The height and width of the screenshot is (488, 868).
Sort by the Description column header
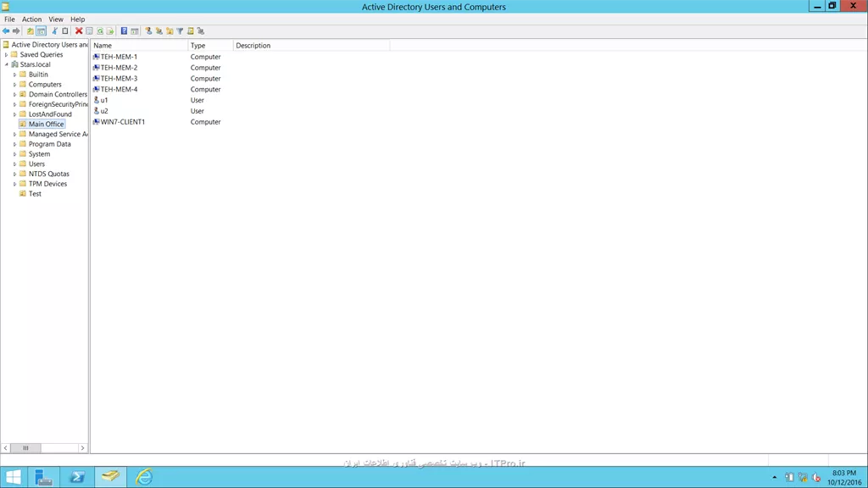pyautogui.click(x=312, y=46)
